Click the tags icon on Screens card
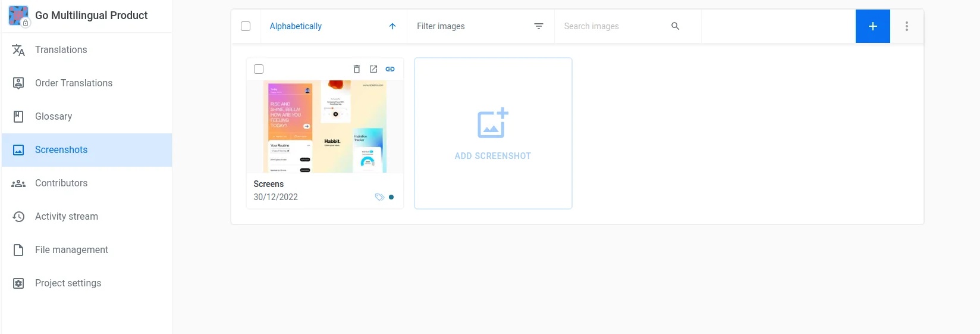 coord(379,197)
